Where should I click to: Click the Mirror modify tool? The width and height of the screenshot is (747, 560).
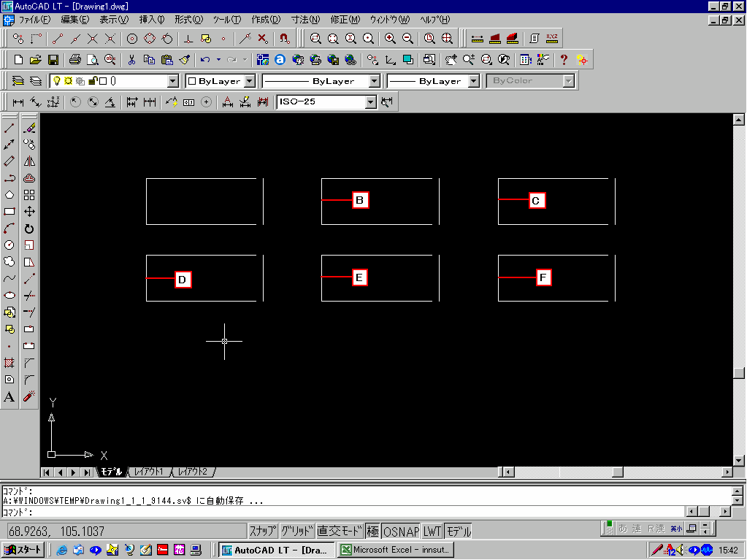coord(29,161)
